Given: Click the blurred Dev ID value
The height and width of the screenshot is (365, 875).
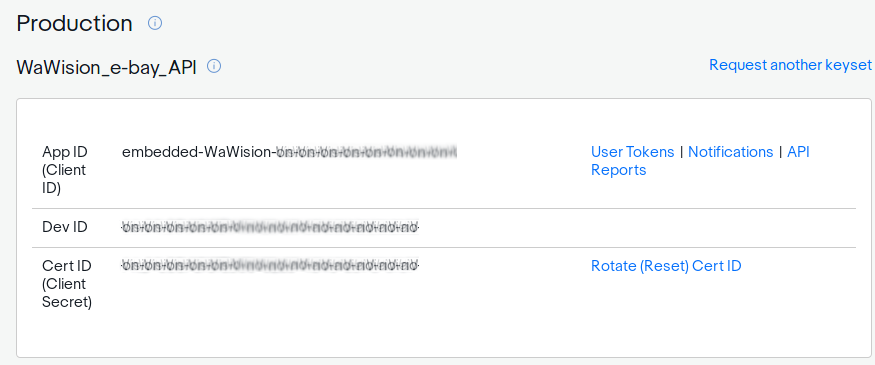Looking at the screenshot, I should (x=270, y=228).
